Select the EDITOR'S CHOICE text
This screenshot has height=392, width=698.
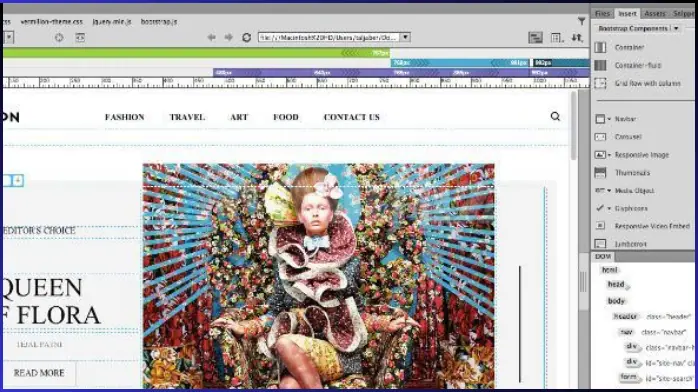pos(40,230)
